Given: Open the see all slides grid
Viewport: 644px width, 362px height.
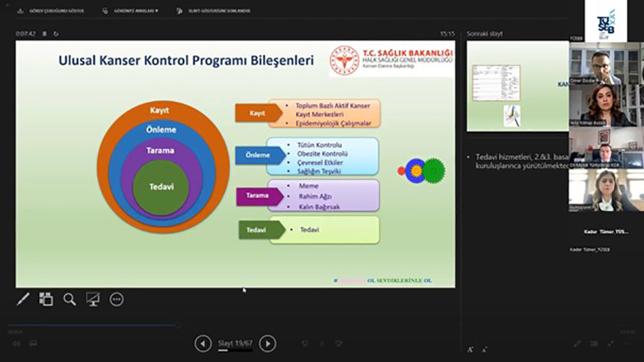Looking at the screenshot, I should 46,299.
